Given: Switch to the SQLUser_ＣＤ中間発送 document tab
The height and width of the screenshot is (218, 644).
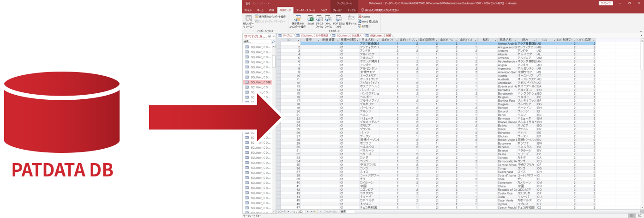Looking at the screenshot, I should [x=312, y=35].
